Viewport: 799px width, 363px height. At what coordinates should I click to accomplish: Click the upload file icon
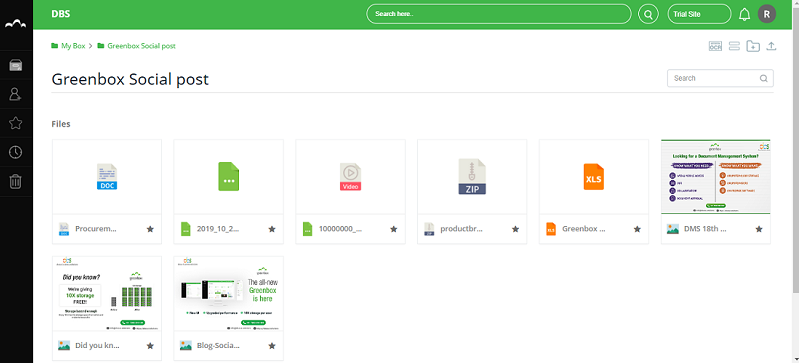[771, 46]
